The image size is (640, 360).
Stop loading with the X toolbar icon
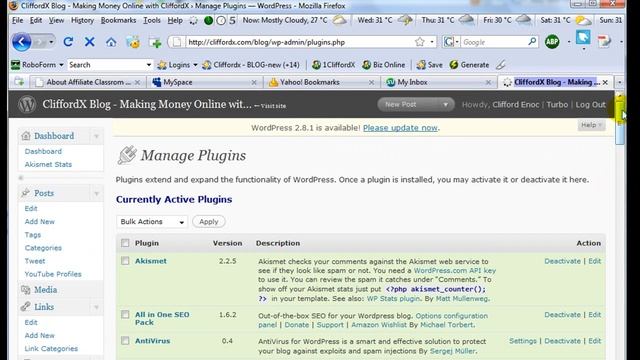[x=90, y=42]
